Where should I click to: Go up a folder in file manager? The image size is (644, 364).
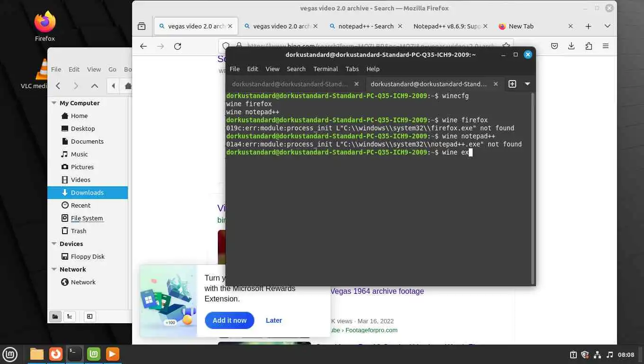tap(95, 86)
